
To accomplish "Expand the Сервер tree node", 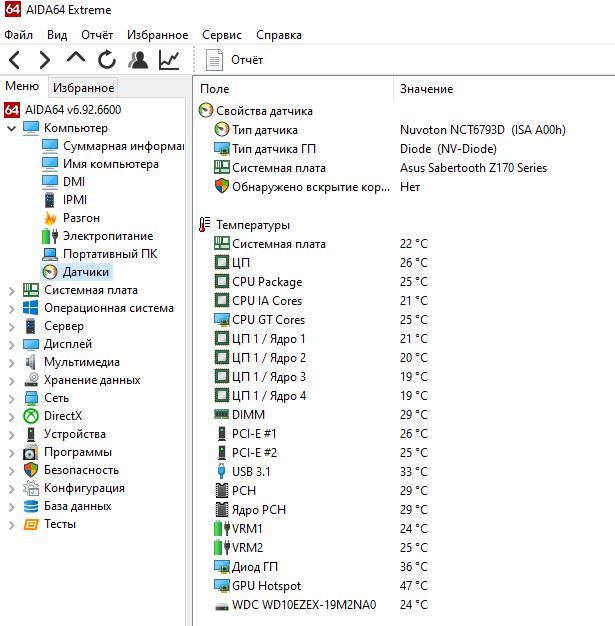I will 12,327.
